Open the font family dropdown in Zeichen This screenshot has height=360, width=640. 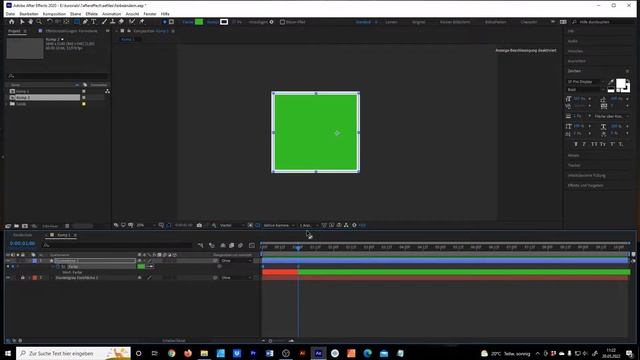click(x=585, y=82)
